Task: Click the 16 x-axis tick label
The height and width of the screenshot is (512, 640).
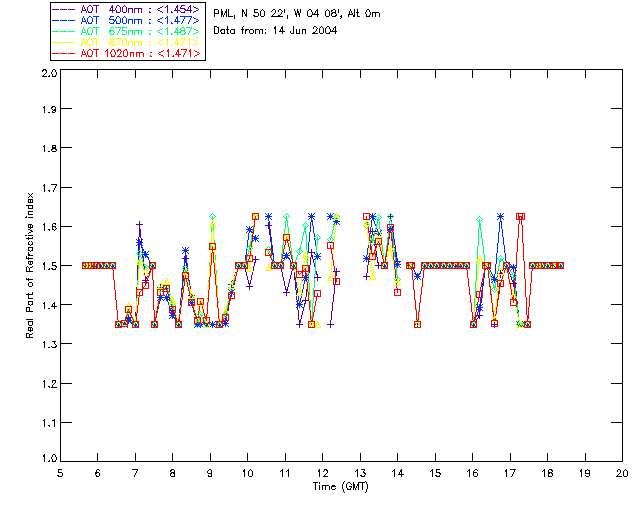Action: pyautogui.click(x=472, y=473)
